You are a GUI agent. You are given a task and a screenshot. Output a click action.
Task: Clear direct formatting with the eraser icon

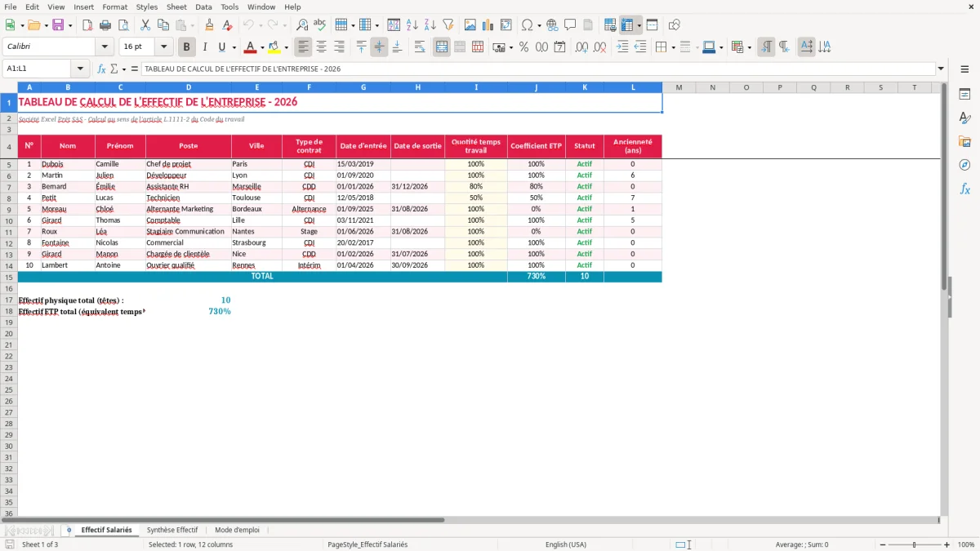coord(228,25)
